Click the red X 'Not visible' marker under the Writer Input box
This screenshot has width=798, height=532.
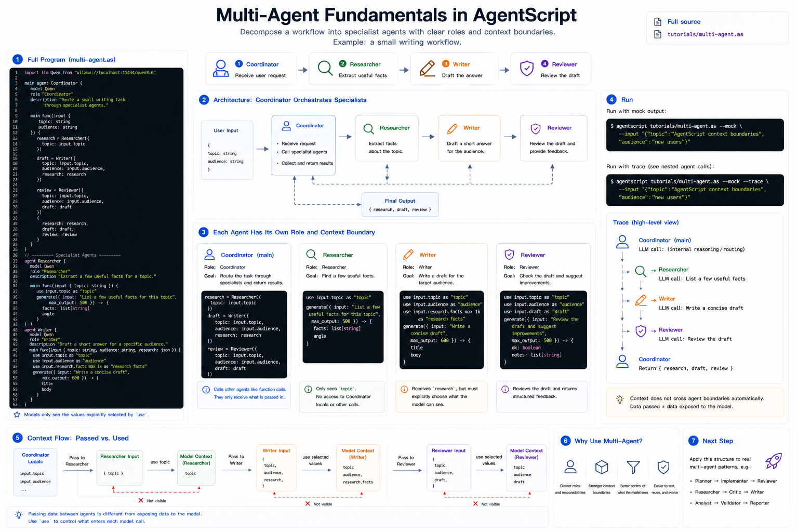308,503
